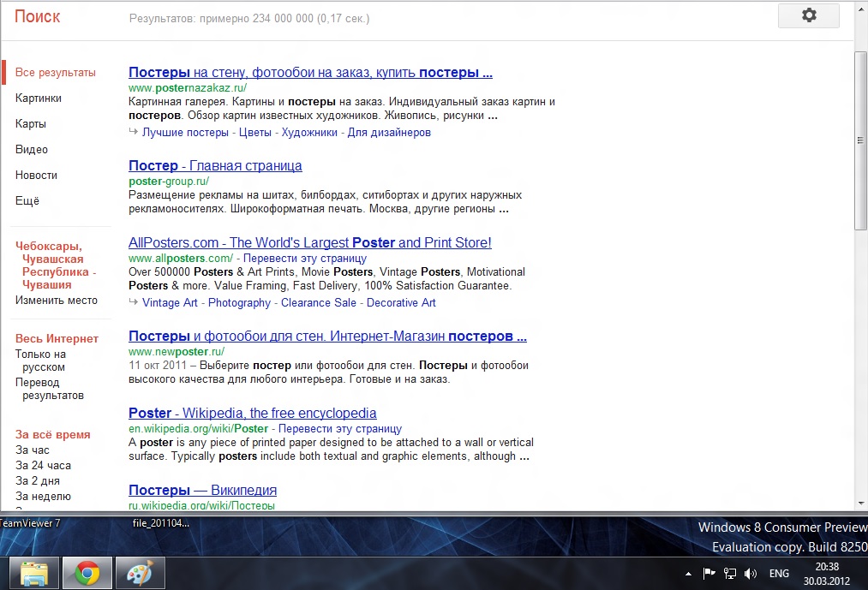
Task: Select the Все результаты filter
Action: tap(56, 73)
